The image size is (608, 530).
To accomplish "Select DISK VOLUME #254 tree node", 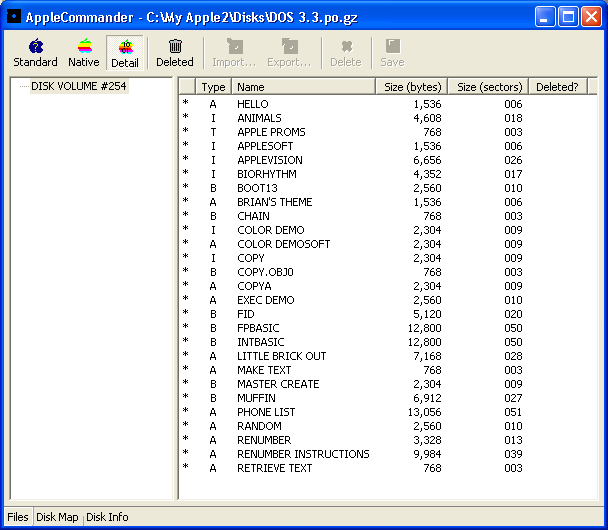I will tap(79, 87).
